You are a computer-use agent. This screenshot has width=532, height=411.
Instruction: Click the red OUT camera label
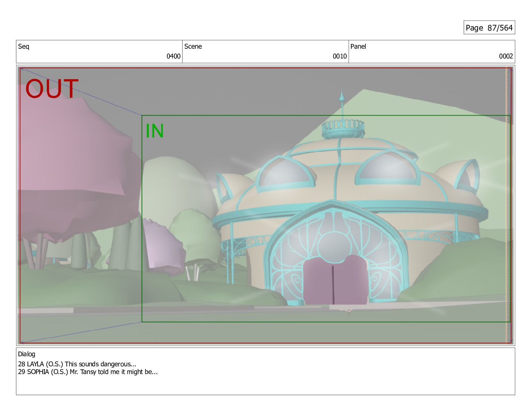(x=52, y=89)
